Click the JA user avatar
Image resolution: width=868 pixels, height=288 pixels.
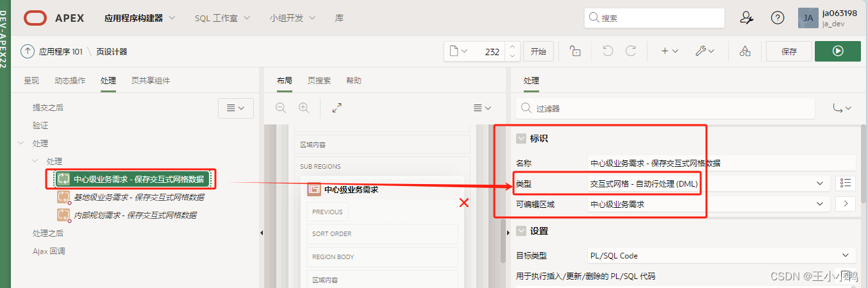[x=808, y=18]
